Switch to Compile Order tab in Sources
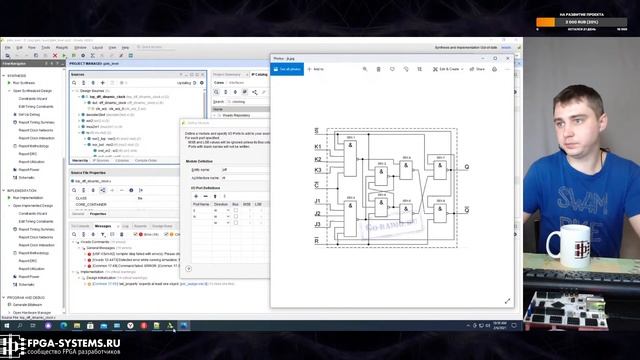This screenshot has height=360, width=640. (146, 160)
